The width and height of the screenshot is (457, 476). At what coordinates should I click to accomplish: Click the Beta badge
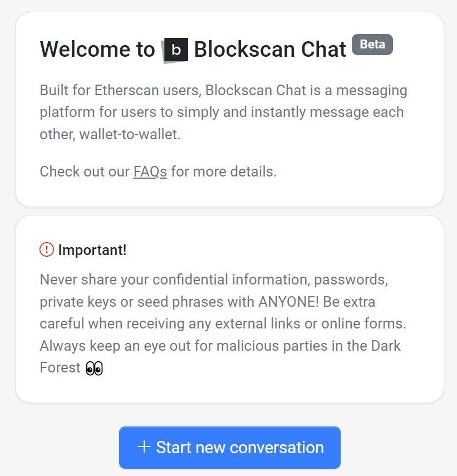[372, 45]
